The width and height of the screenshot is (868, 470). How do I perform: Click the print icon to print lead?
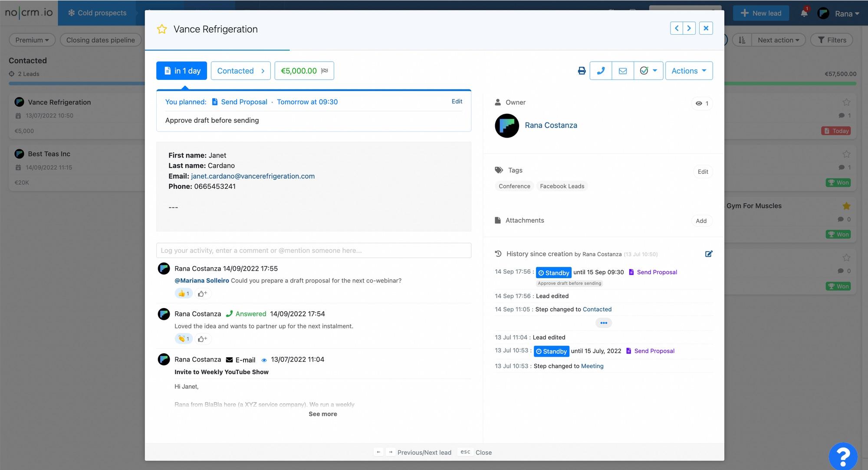pos(582,70)
